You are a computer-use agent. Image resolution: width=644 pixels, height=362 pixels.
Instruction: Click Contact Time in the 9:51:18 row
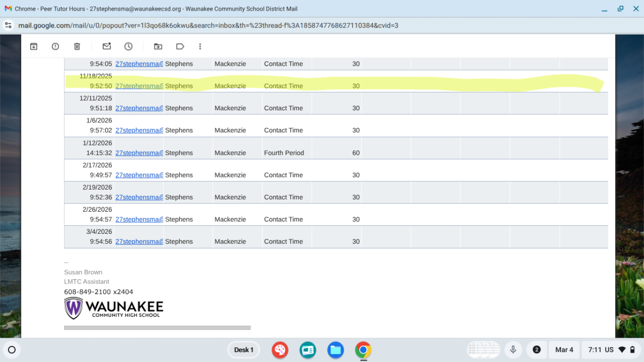tap(283, 108)
